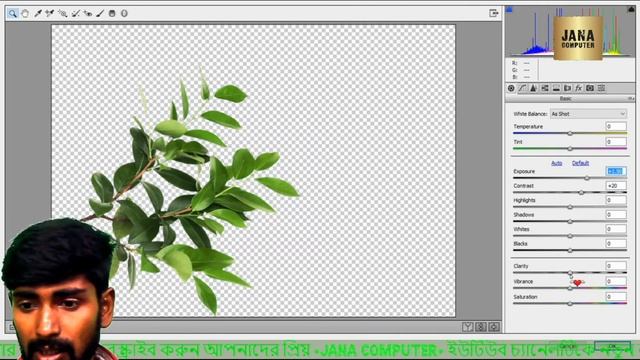Viewport: 640px width, 360px height.
Task: Open the Split Toning panel tab
Action: pyautogui.click(x=556, y=88)
